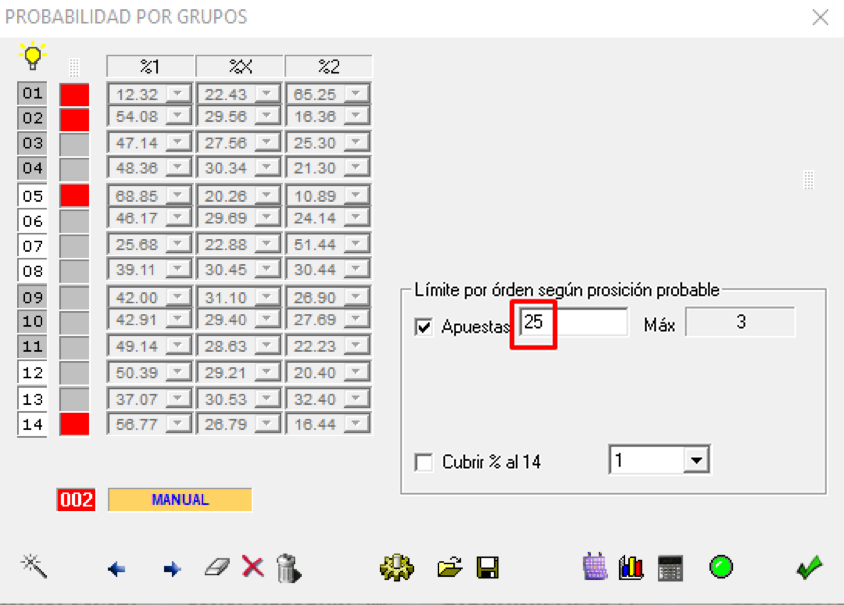Click the blue right arrow icon
The image size is (844, 605).
172,568
